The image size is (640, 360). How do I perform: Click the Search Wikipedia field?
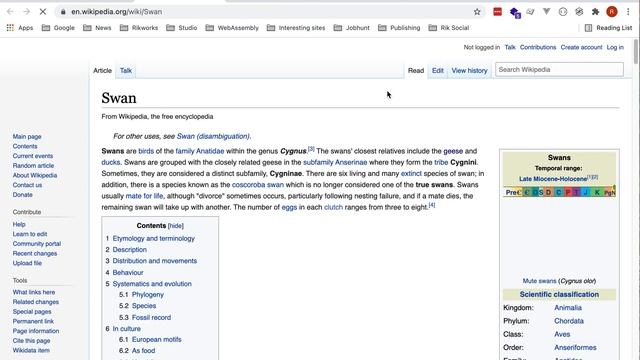coord(559,69)
